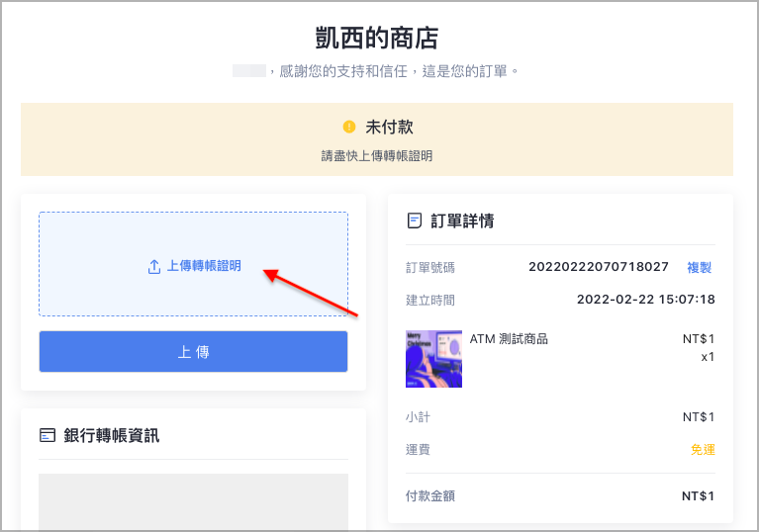Image resolution: width=759 pixels, height=532 pixels.
Task: Click the 訂單詳情 heading
Action: click(462, 222)
